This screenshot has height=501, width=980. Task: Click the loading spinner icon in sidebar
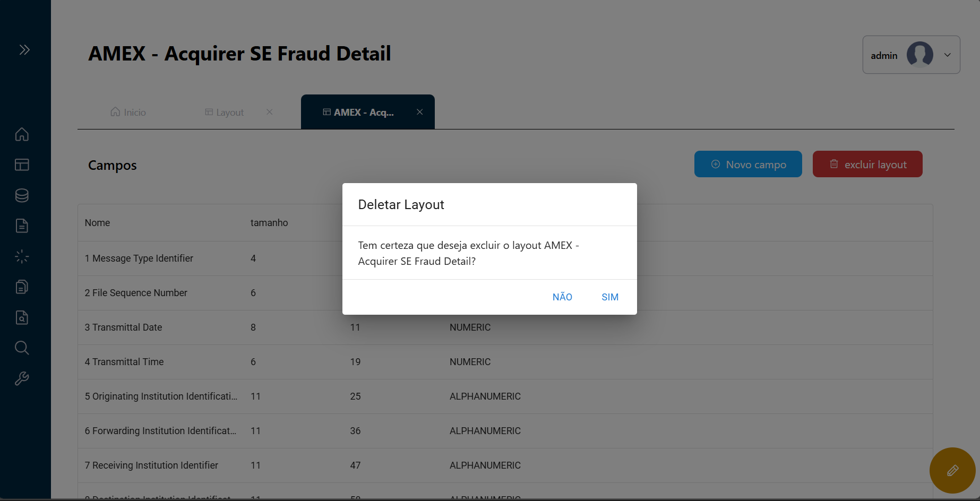[x=22, y=257]
